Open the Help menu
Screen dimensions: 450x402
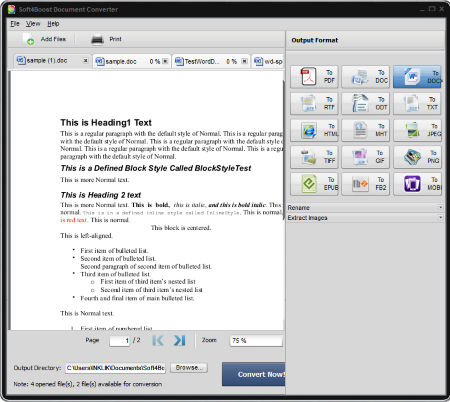[53, 24]
